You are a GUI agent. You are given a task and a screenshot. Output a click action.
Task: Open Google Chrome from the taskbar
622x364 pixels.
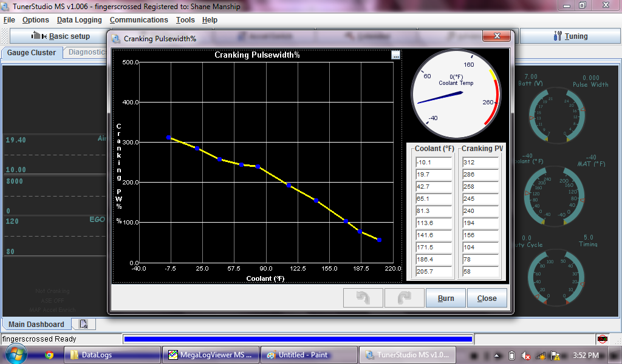49,355
